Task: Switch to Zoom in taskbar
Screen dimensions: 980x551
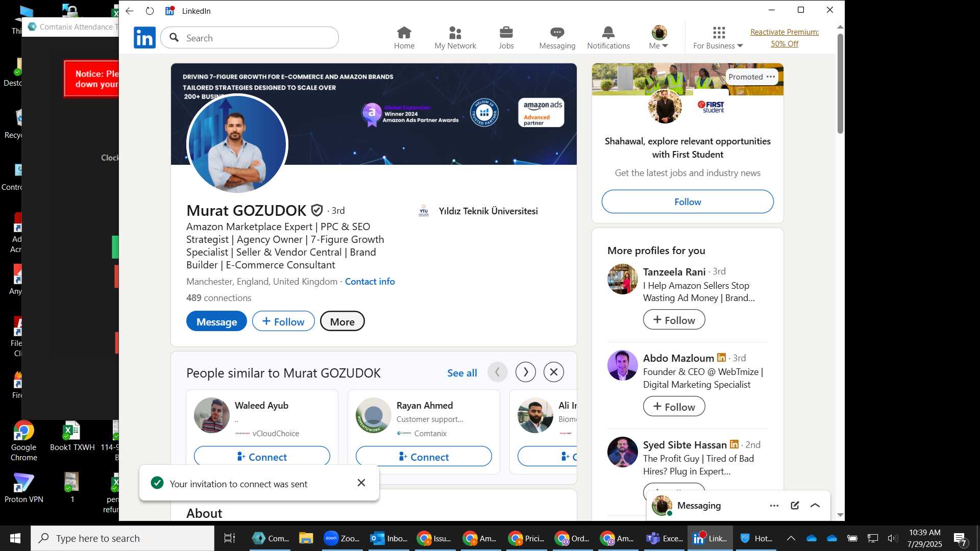Action: [342, 538]
